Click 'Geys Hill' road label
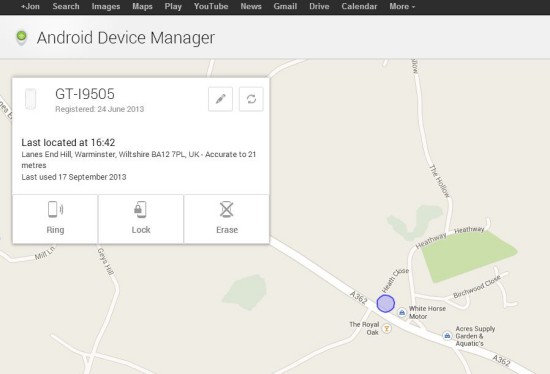Screen dimensions: 550x374 click(x=106, y=261)
